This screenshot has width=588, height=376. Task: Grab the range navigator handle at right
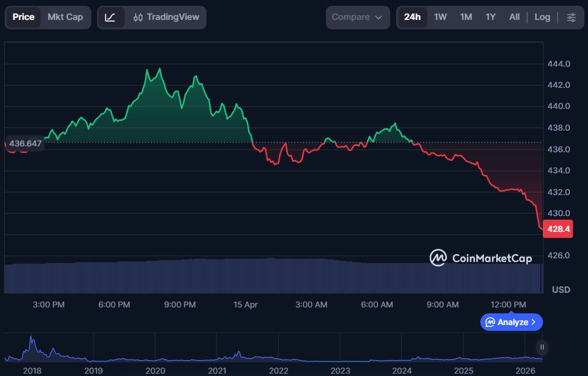tap(542, 347)
